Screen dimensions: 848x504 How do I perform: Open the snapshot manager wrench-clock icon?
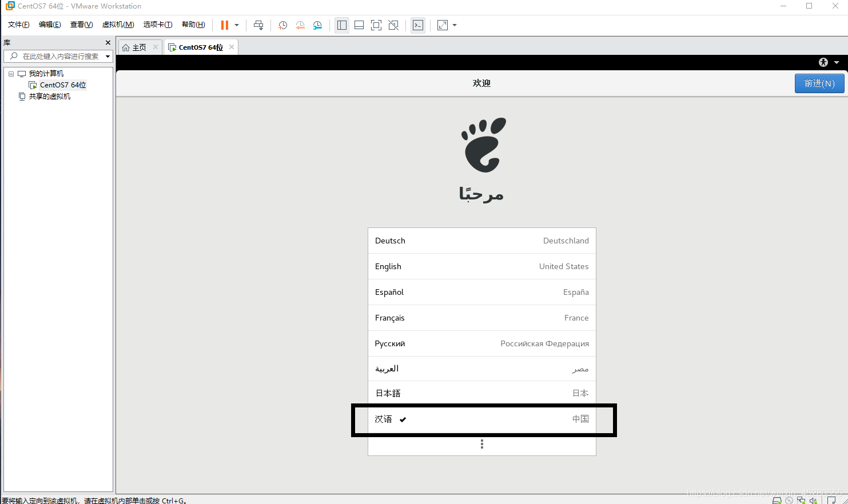click(x=317, y=25)
